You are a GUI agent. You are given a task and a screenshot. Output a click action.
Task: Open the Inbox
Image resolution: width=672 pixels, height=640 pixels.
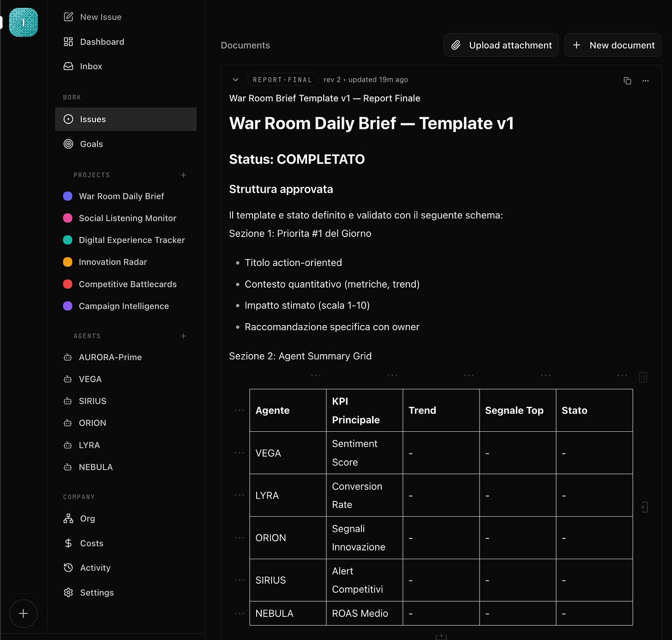tap(83, 66)
